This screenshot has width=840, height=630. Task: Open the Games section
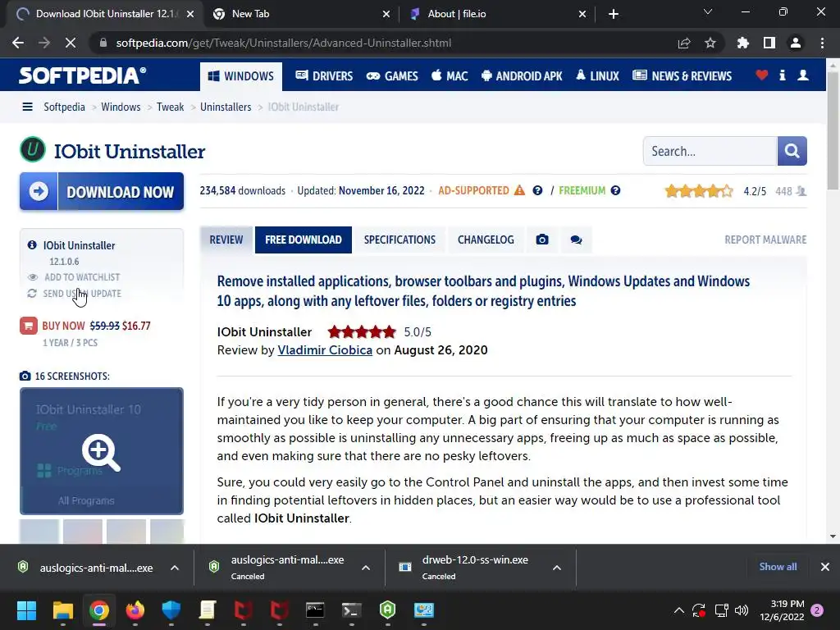[392, 75]
